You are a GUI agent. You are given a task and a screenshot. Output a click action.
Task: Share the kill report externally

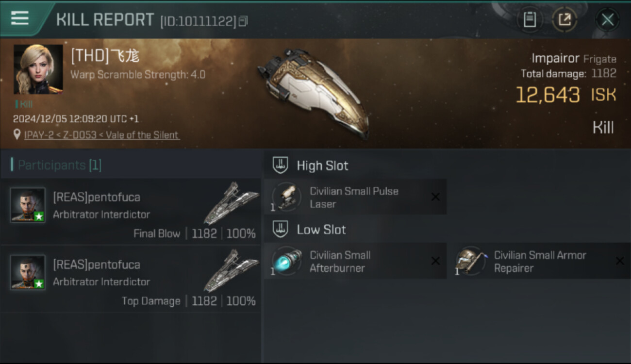[565, 19]
